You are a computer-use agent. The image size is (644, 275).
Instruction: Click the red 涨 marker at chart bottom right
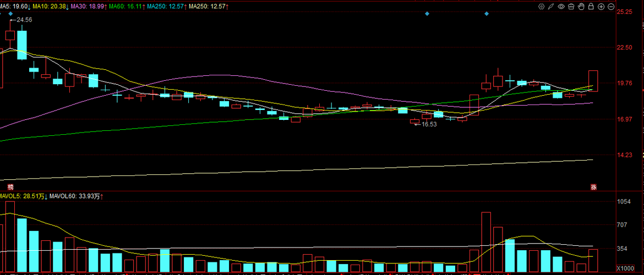tap(593, 187)
